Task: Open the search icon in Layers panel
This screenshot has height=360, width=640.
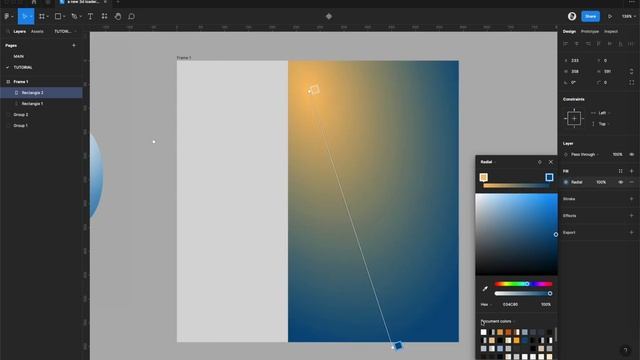Action: tap(8, 31)
